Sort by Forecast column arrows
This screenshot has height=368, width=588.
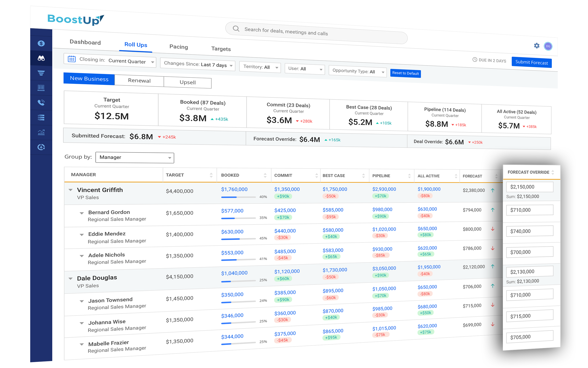click(496, 176)
